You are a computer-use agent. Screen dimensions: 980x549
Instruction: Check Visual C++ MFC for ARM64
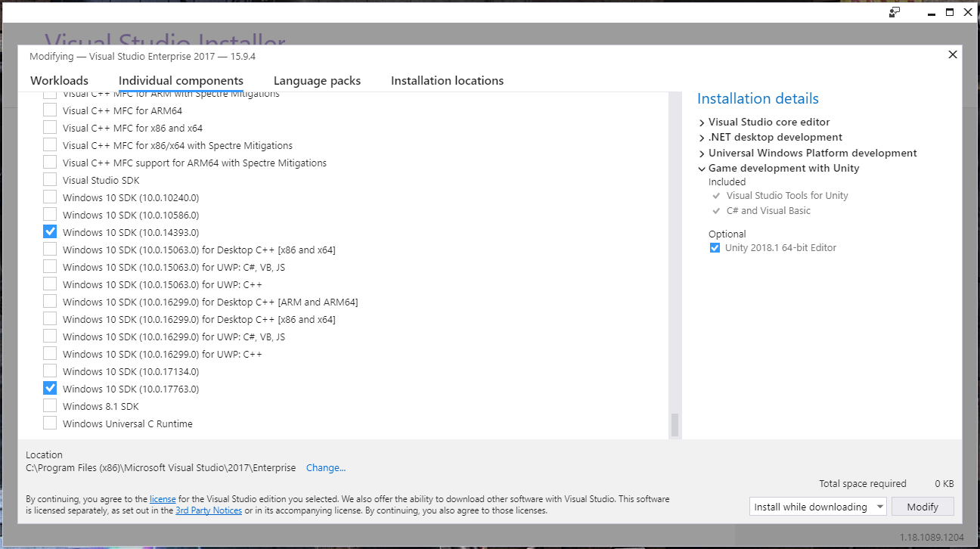pos(50,110)
